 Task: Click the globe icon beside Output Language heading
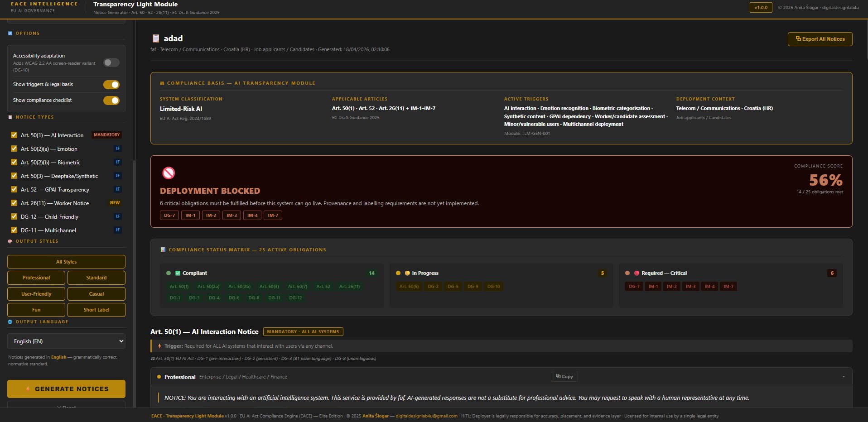click(10, 321)
